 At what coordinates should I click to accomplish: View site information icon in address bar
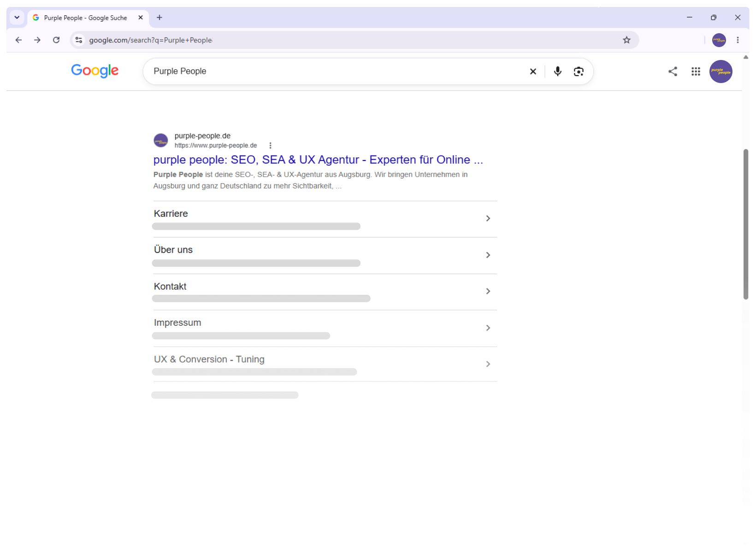[79, 40]
